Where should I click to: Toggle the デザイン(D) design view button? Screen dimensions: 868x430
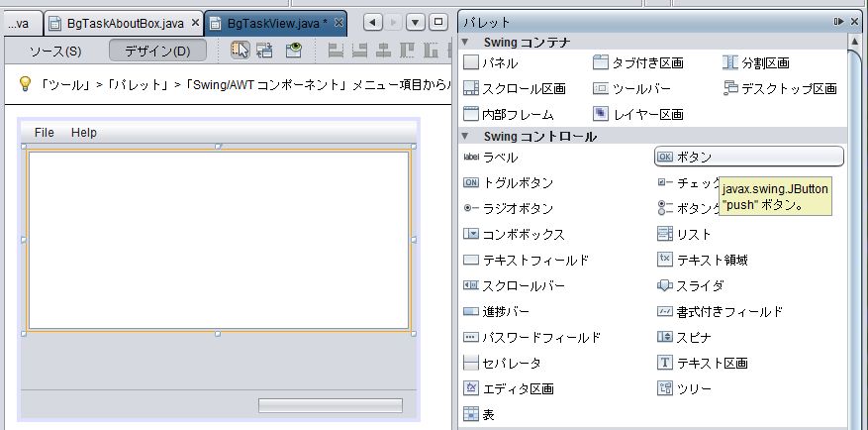click(157, 51)
